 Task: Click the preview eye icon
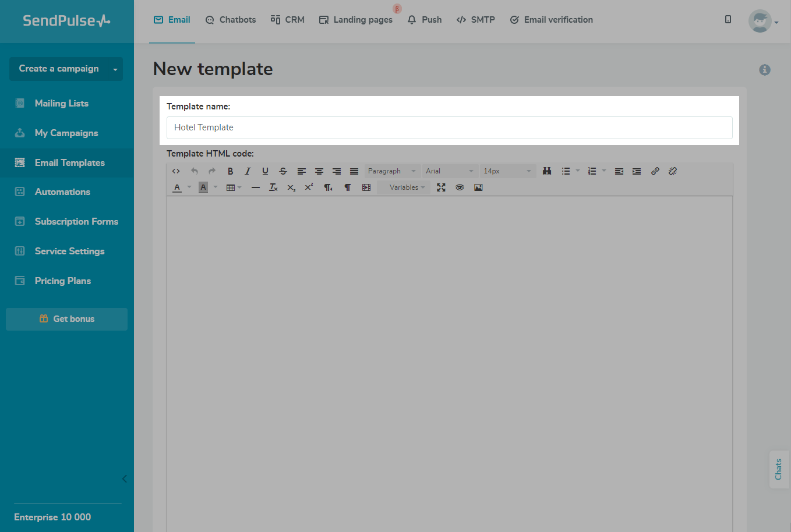(460, 187)
